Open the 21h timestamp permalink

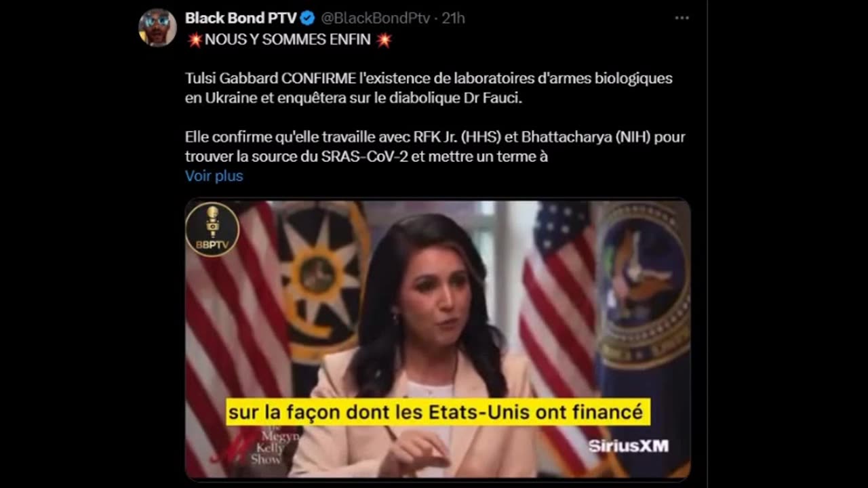coord(453,18)
